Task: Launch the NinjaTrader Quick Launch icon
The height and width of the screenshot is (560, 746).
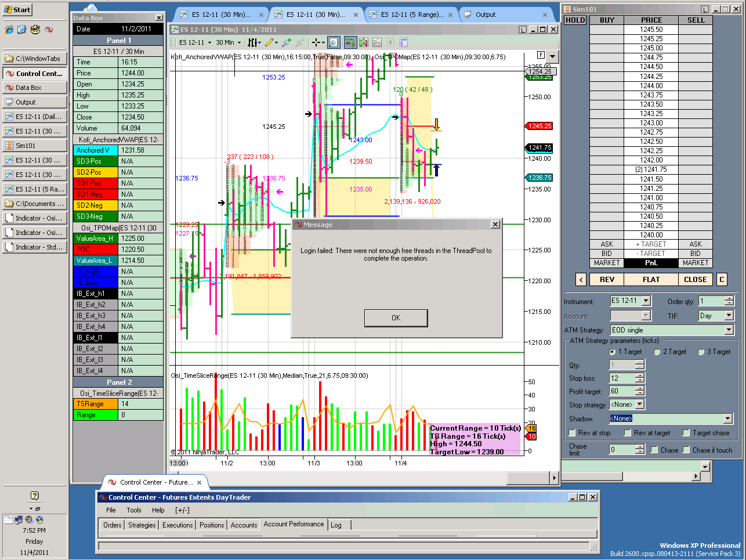Action: pos(49,29)
